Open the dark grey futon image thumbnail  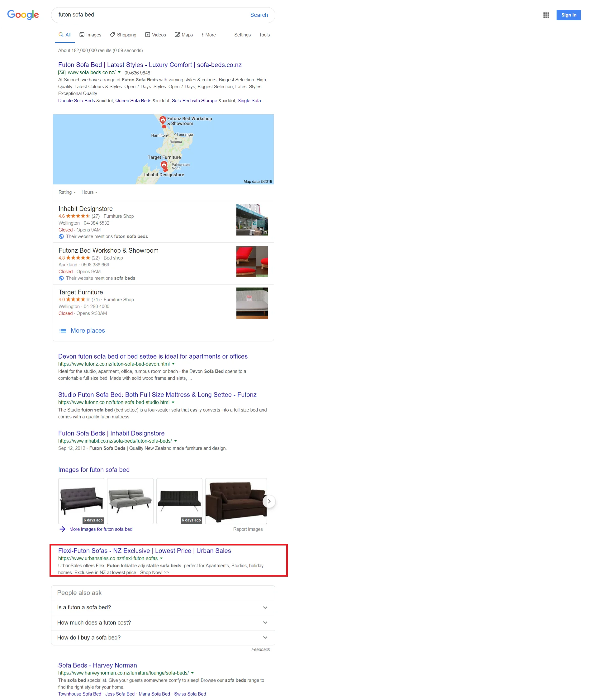point(81,501)
